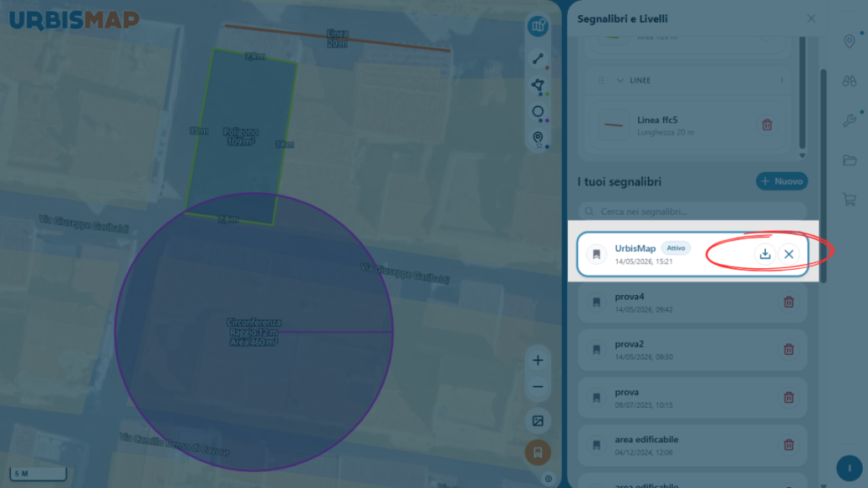The image size is (868, 488).
Task: Open the prova2 bookmark
Action: click(x=692, y=350)
